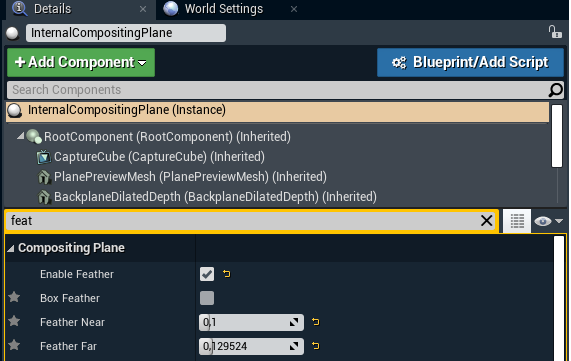The width and height of the screenshot is (571, 361).
Task: Reset Feather Near value using yellow arrow
Action: tap(315, 322)
